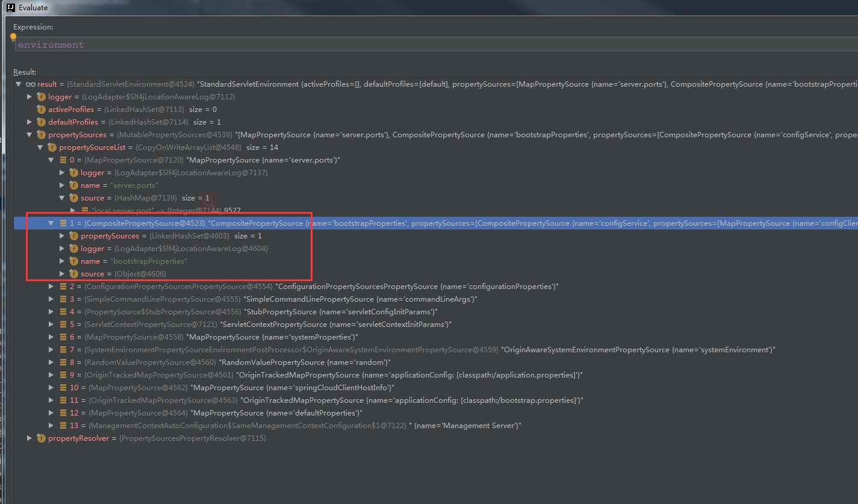Expand element 11 bootstrap.properties source
858x504 pixels.
coord(51,400)
